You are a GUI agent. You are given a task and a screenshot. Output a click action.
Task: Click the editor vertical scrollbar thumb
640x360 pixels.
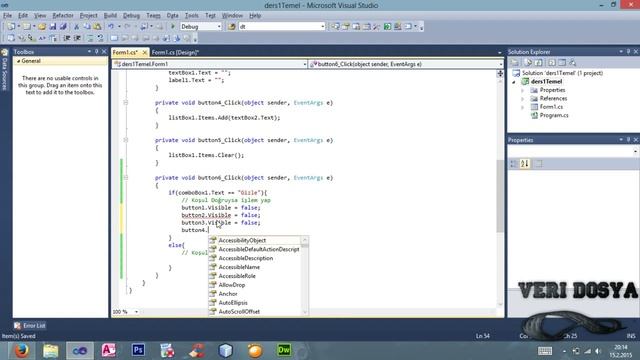click(x=500, y=196)
